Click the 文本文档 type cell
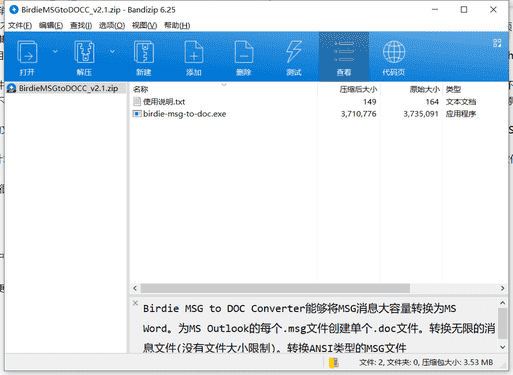Image resolution: width=513 pixels, height=375 pixels. point(461,102)
